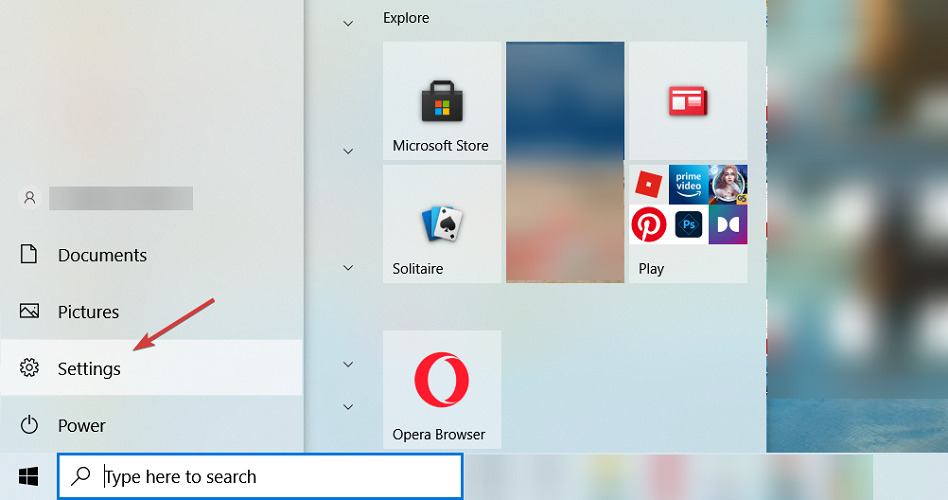The image size is (948, 500).
Task: Click the Power icon
Action: pyautogui.click(x=29, y=425)
